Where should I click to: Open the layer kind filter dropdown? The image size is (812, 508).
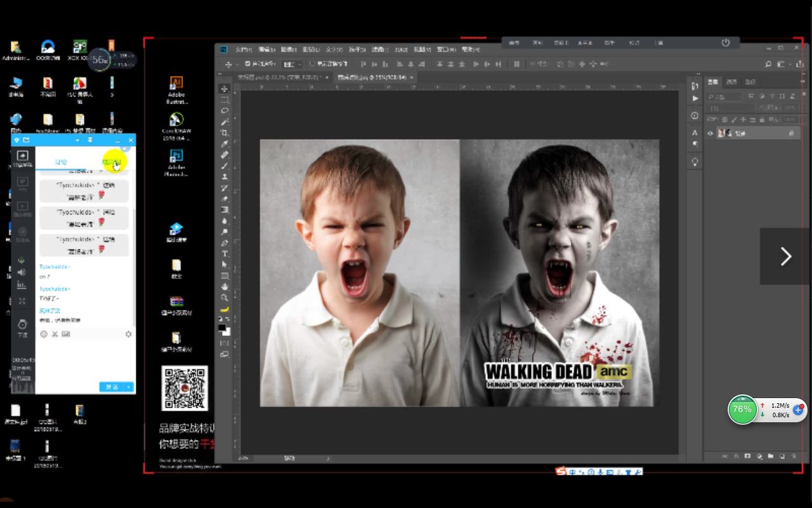coord(724,97)
